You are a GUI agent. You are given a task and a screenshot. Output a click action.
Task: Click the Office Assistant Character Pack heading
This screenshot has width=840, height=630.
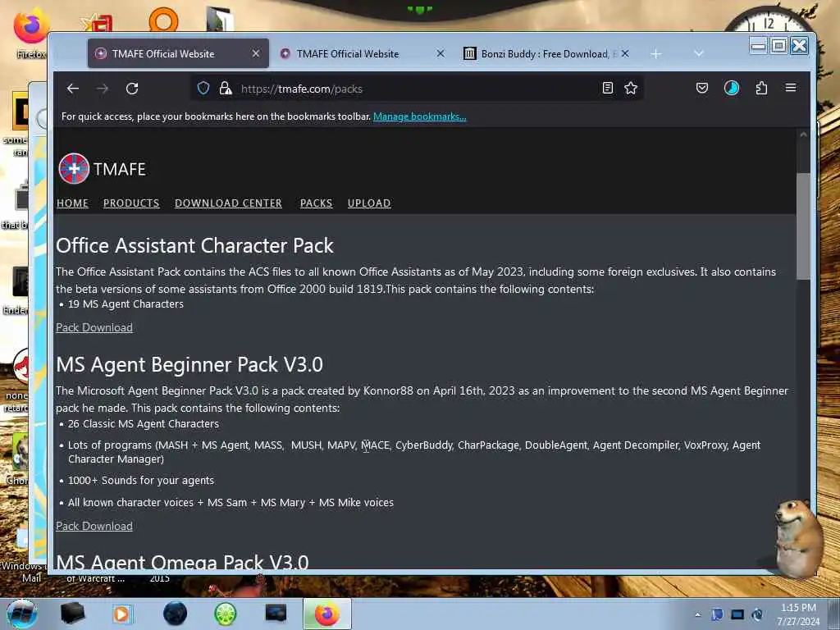coord(194,246)
